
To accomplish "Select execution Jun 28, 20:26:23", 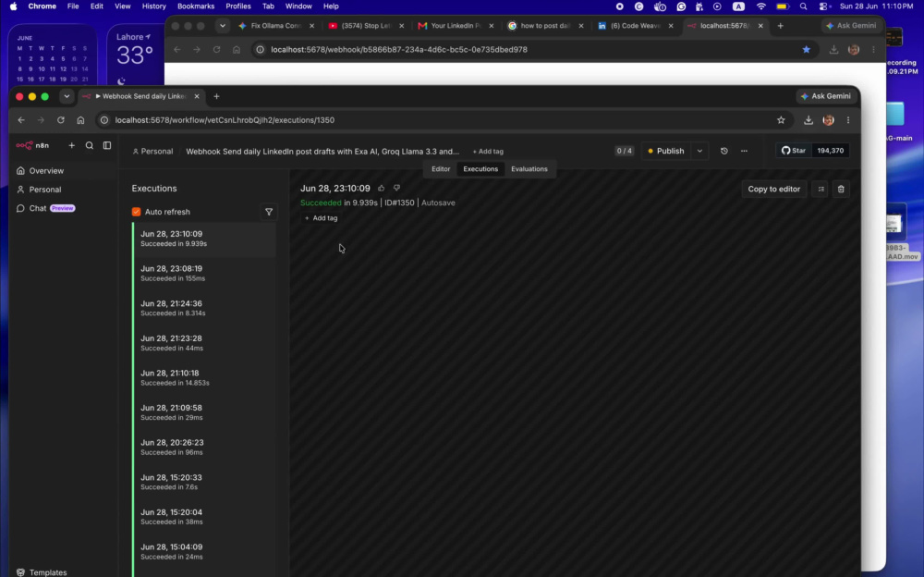I will 204,448.
